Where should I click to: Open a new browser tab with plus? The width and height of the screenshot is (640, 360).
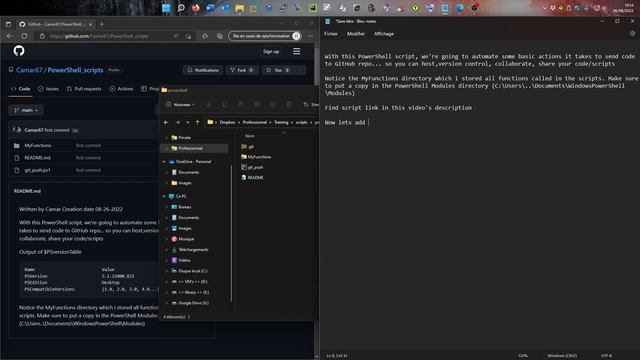click(x=102, y=24)
